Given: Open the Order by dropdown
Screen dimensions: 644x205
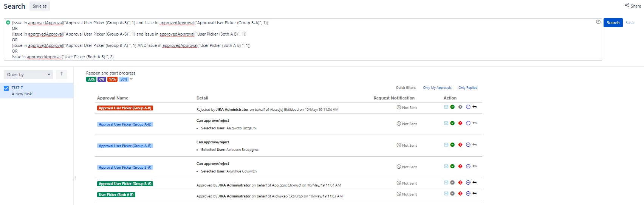Looking at the screenshot, I should pyautogui.click(x=28, y=75).
